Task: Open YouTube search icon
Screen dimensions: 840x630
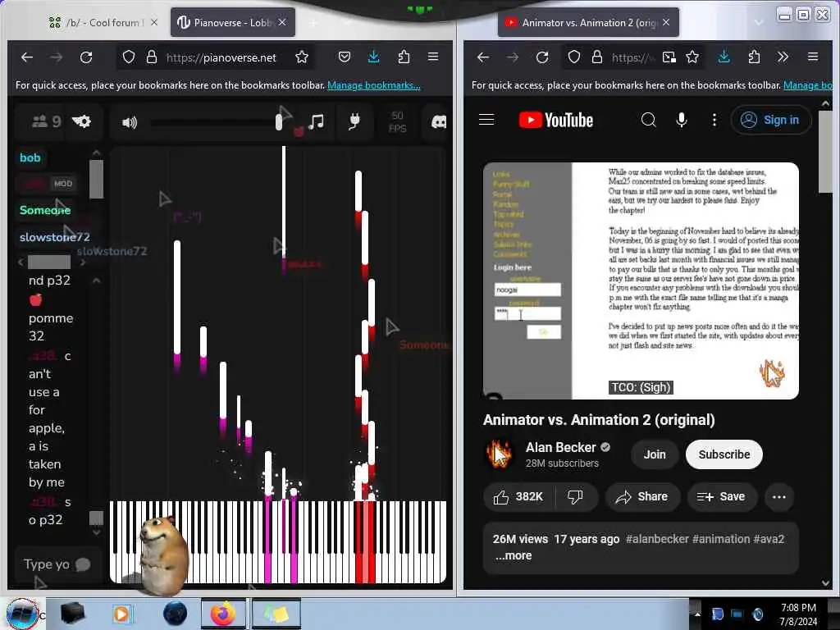Action: pos(648,120)
